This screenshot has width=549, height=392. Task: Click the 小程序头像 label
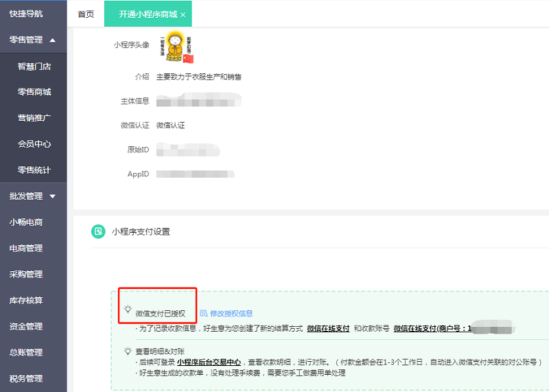(x=131, y=45)
